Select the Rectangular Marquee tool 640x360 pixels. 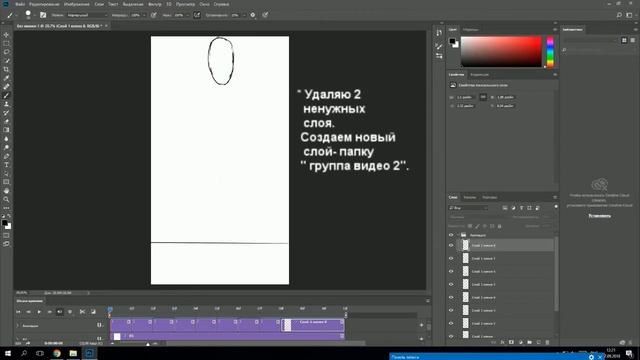click(x=6, y=44)
